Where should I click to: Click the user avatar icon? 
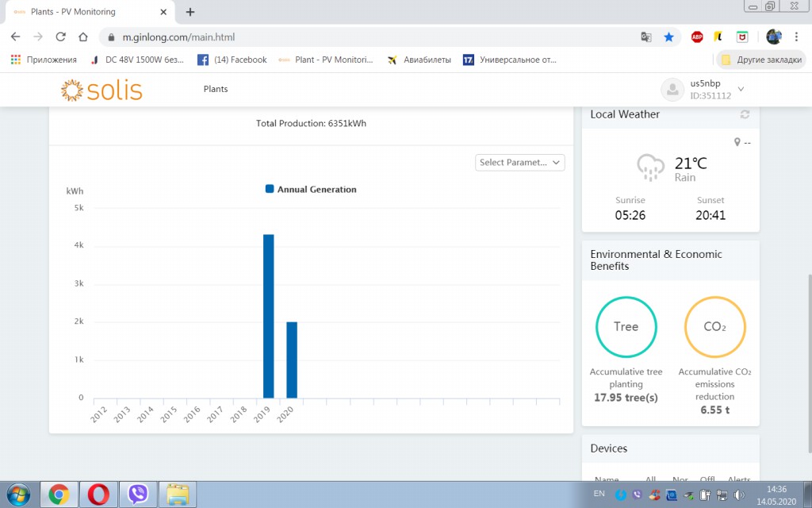tap(672, 90)
